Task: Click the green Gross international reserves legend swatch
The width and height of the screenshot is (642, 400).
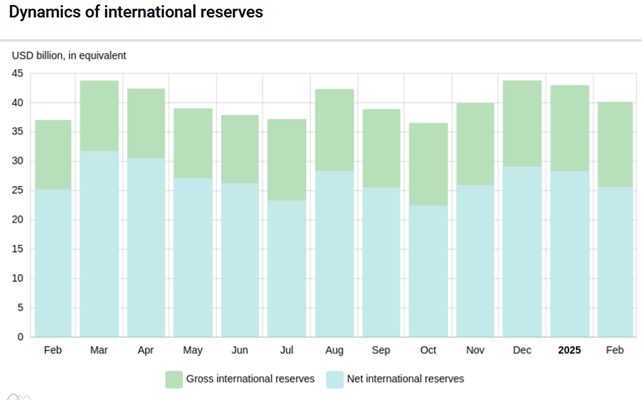Action: [174, 379]
